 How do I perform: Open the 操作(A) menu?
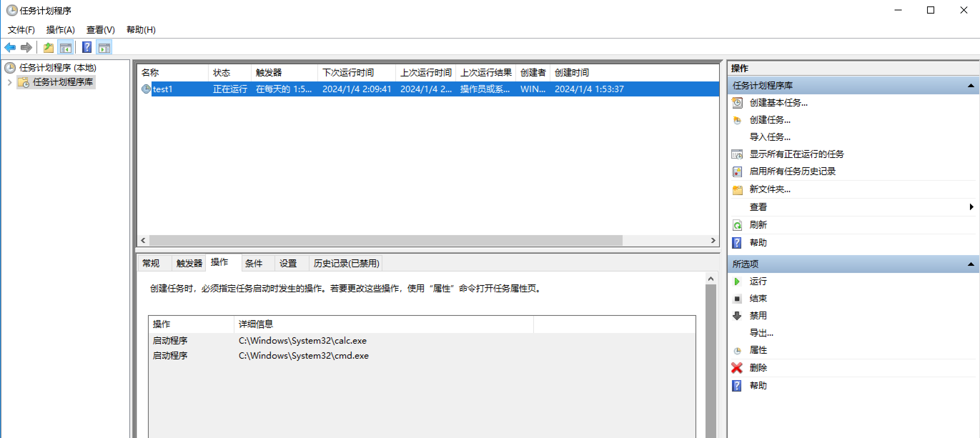60,30
